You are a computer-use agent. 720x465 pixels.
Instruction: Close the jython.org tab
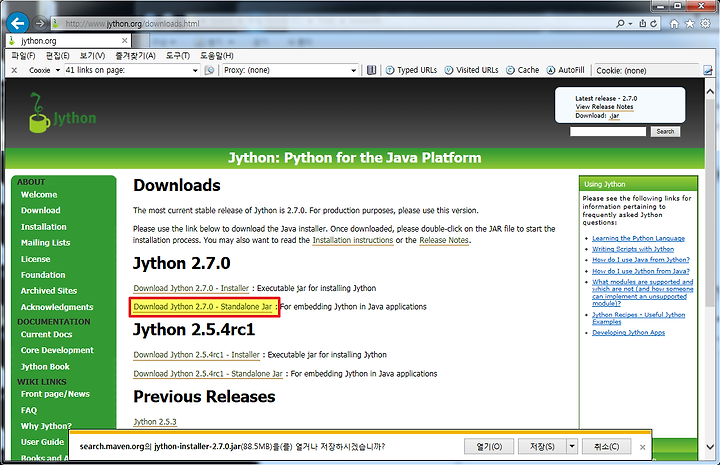point(124,41)
